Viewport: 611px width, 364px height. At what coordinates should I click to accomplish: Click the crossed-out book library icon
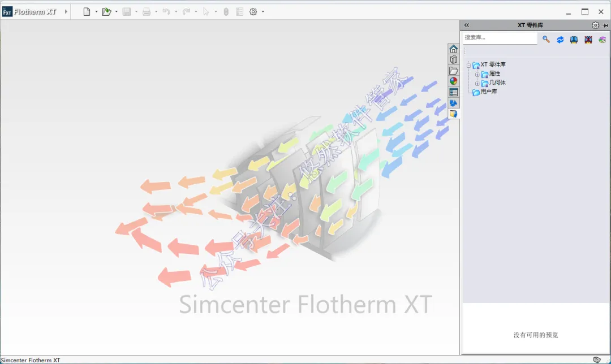point(588,40)
